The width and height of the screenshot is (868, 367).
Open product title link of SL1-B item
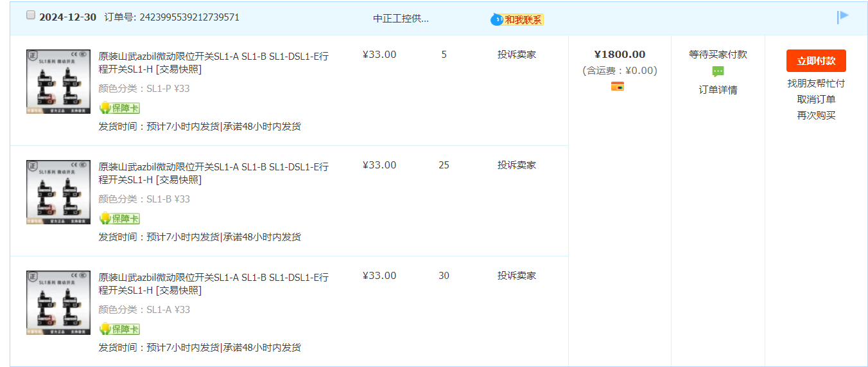click(x=213, y=174)
